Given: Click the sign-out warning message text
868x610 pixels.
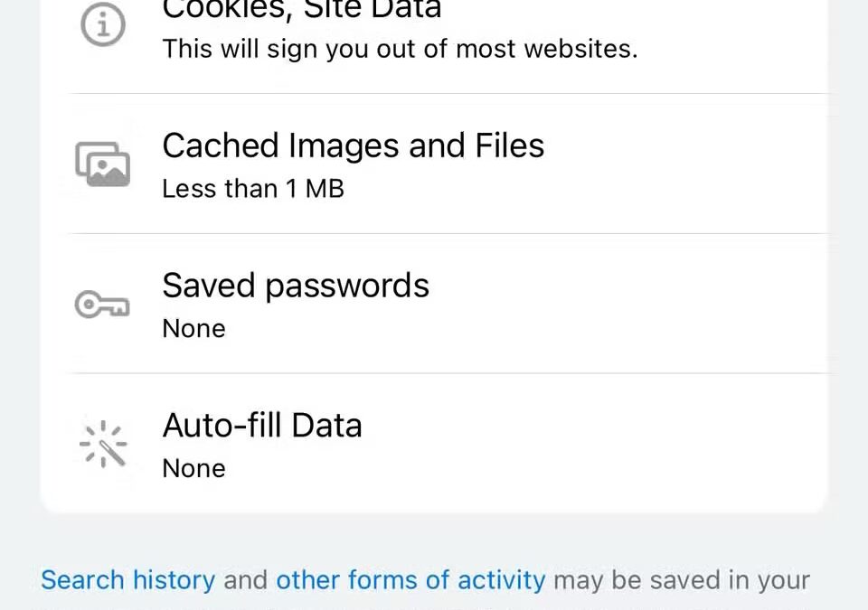Looking at the screenshot, I should tap(400, 49).
